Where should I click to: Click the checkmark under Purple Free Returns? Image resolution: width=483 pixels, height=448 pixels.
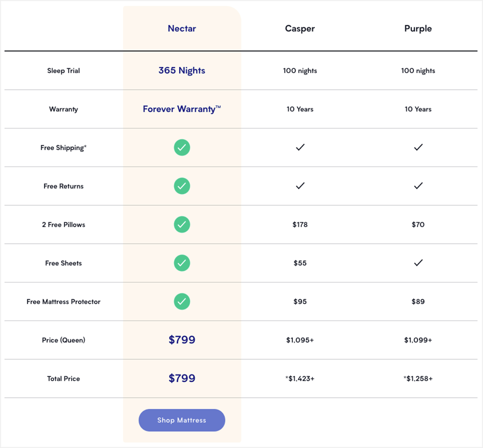point(418,186)
